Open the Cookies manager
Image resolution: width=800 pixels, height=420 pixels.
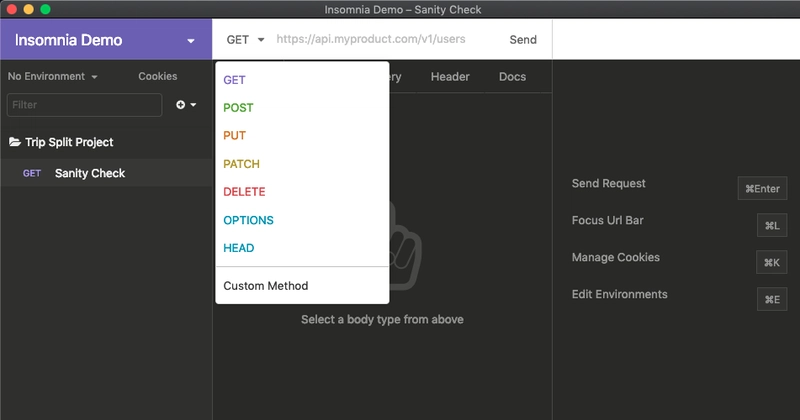158,77
